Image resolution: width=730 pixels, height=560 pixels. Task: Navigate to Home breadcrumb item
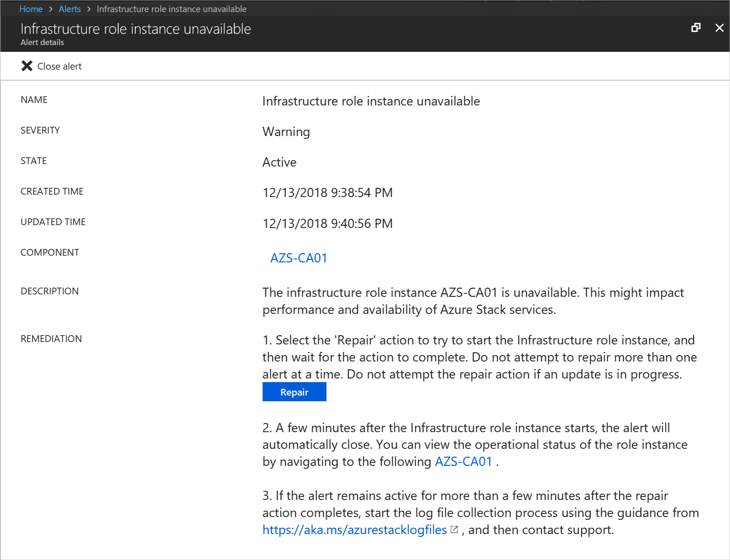click(x=32, y=8)
